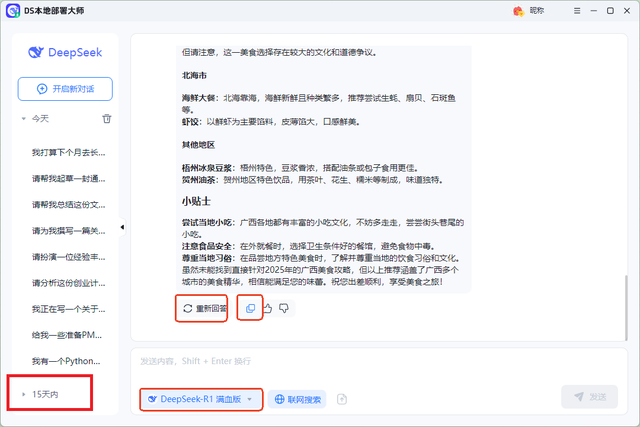Click the 昵称 nickname label
Viewport: 640px width, 427px height.
click(x=537, y=11)
